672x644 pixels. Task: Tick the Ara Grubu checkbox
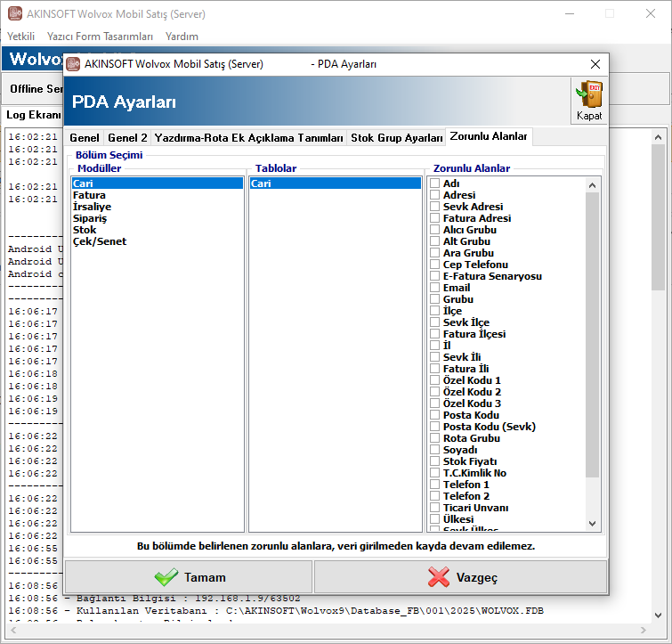(x=434, y=253)
